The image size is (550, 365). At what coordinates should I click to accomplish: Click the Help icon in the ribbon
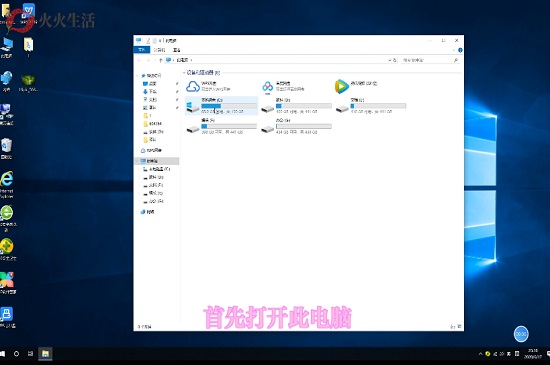460,50
